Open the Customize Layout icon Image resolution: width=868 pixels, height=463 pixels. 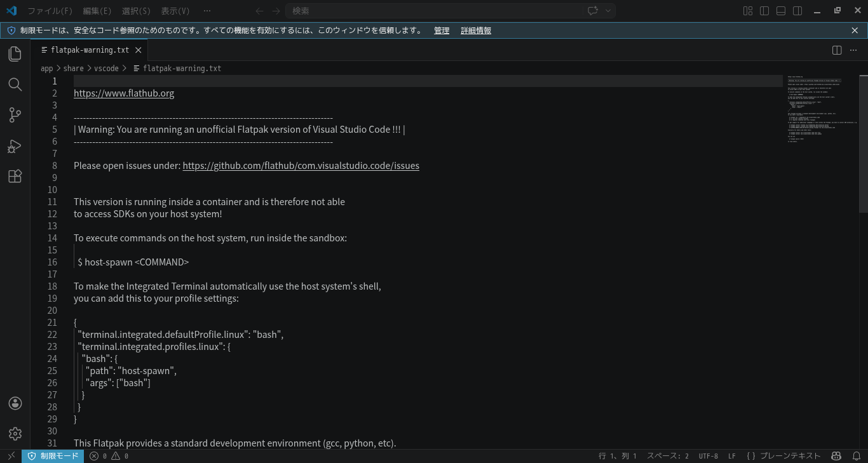[748, 11]
